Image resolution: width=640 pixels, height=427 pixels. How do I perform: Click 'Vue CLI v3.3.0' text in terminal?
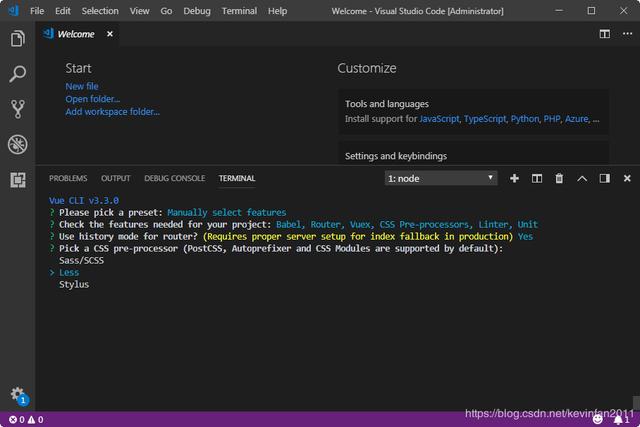click(x=84, y=200)
